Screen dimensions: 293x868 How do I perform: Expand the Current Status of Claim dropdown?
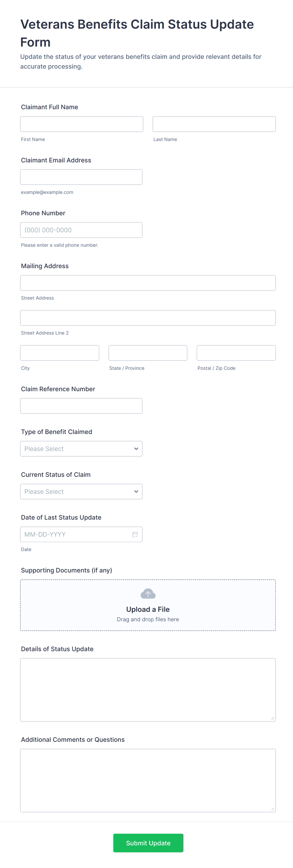81,492
